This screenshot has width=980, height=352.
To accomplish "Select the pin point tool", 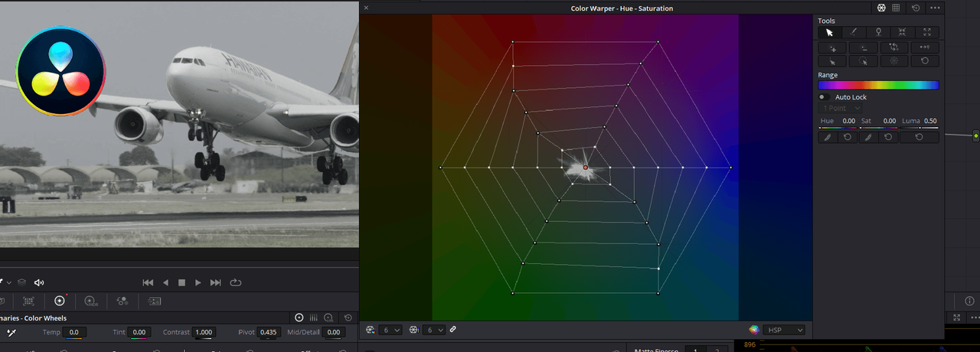I will click(878, 32).
